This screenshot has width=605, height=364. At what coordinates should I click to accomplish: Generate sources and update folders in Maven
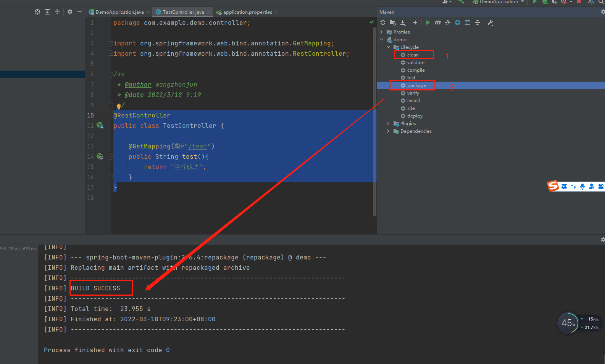[x=393, y=23]
